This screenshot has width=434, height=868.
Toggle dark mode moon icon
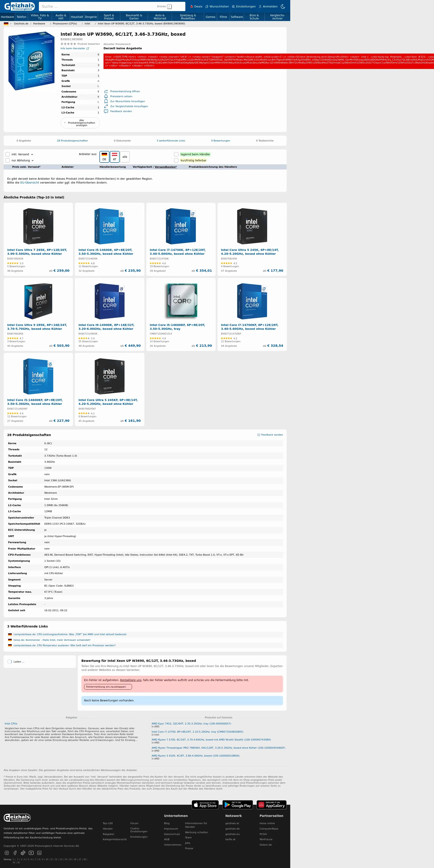283,6
